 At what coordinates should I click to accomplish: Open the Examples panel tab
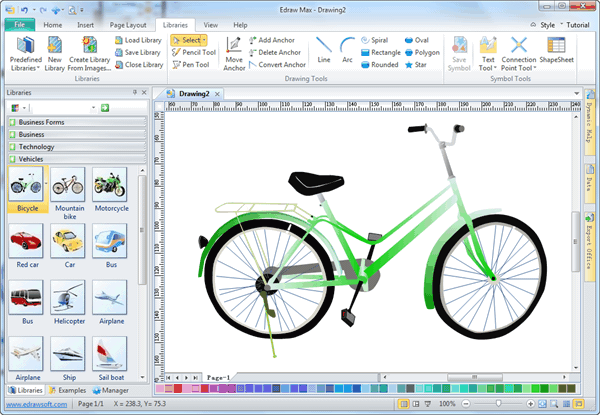coord(67,390)
